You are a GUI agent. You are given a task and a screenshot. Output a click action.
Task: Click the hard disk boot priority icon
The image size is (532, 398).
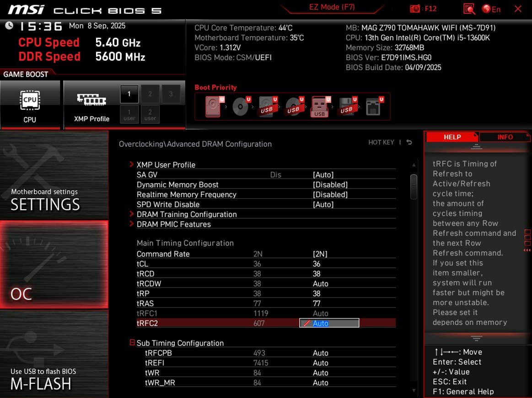tap(215, 106)
